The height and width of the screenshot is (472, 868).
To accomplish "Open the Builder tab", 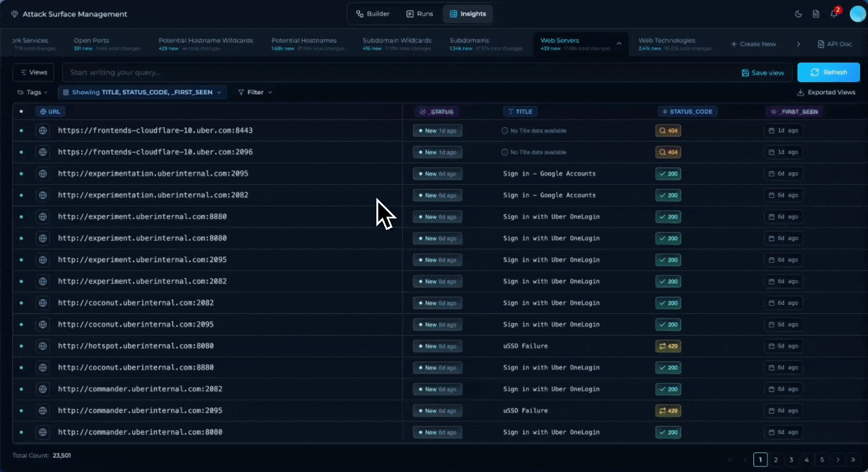I will click(x=372, y=14).
